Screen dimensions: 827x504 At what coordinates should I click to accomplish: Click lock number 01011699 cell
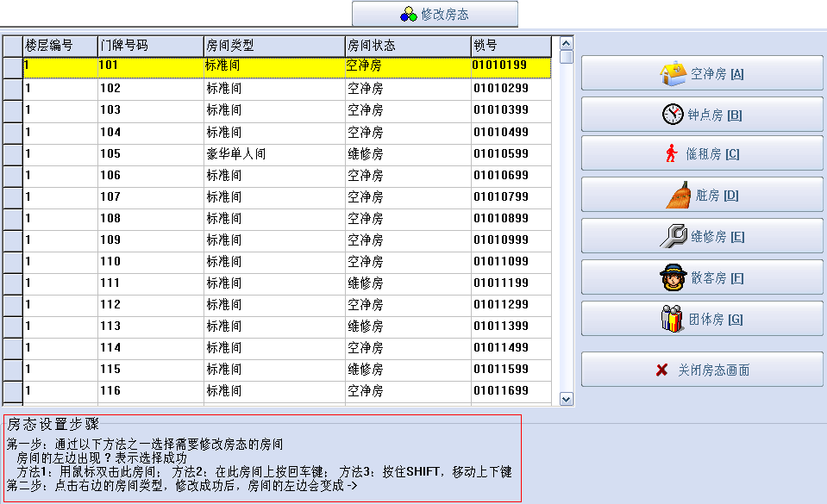pos(511,391)
